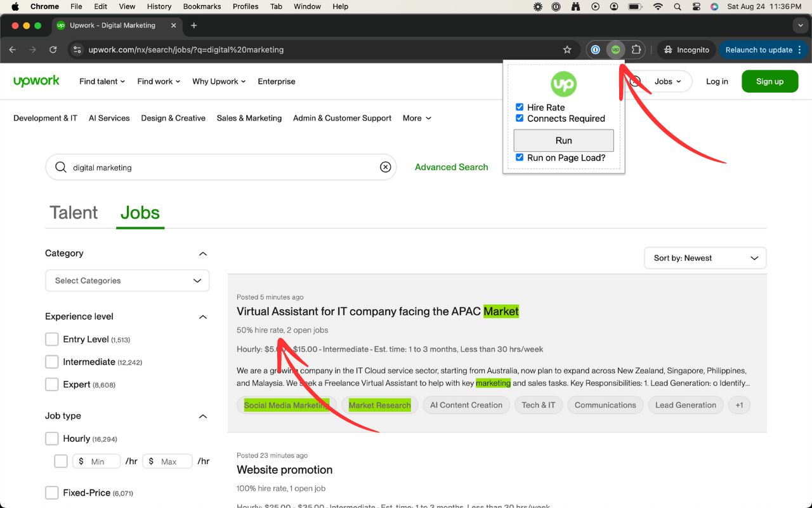Image resolution: width=812 pixels, height=508 pixels.
Task: Open the Website promotion job posting
Action: tap(284, 470)
